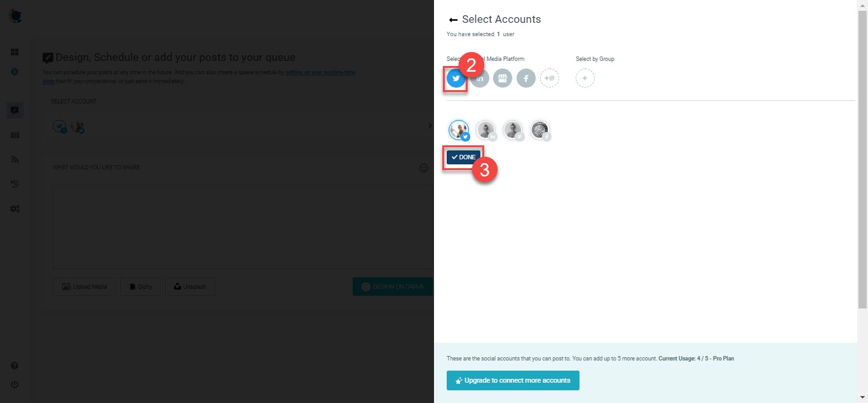Image resolution: width=868 pixels, height=403 pixels.
Task: Open the dashboard grid icon in sidebar
Action: pos(15,52)
